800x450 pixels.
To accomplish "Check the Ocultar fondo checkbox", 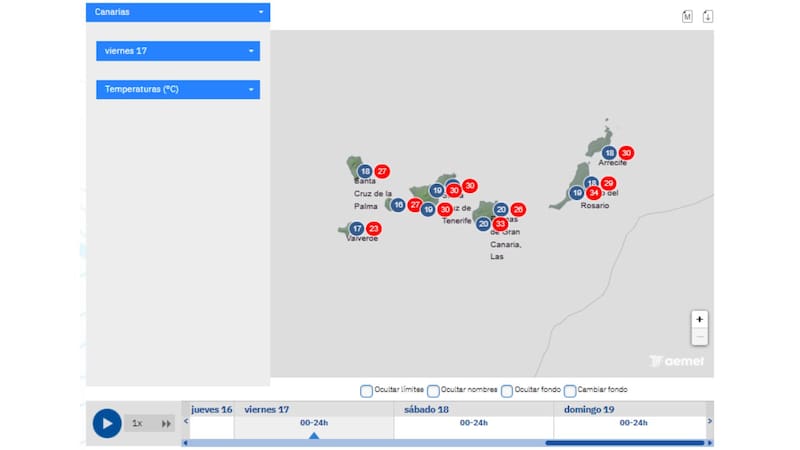I will point(507,390).
